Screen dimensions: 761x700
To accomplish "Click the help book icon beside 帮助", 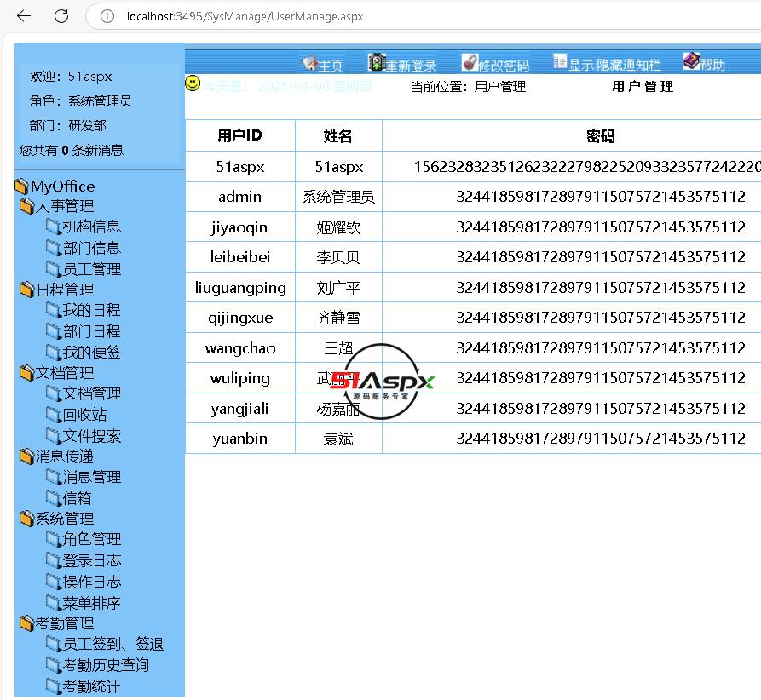I will (x=690, y=61).
